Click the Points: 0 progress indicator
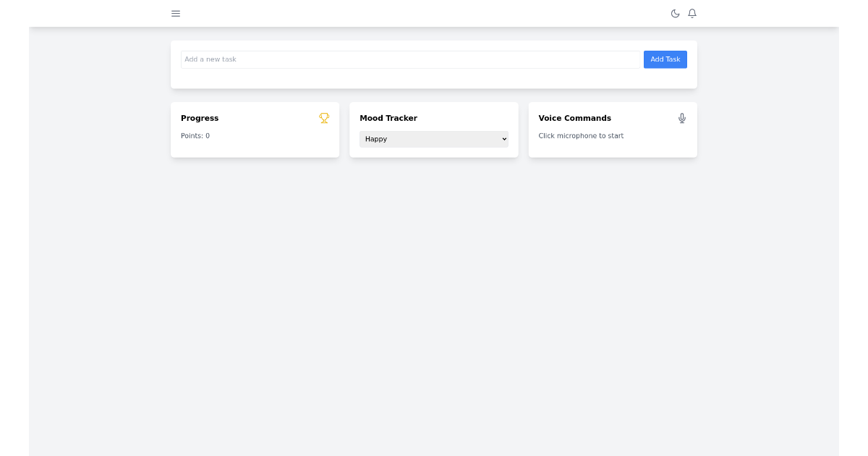This screenshot has height=456, width=868. tap(195, 135)
